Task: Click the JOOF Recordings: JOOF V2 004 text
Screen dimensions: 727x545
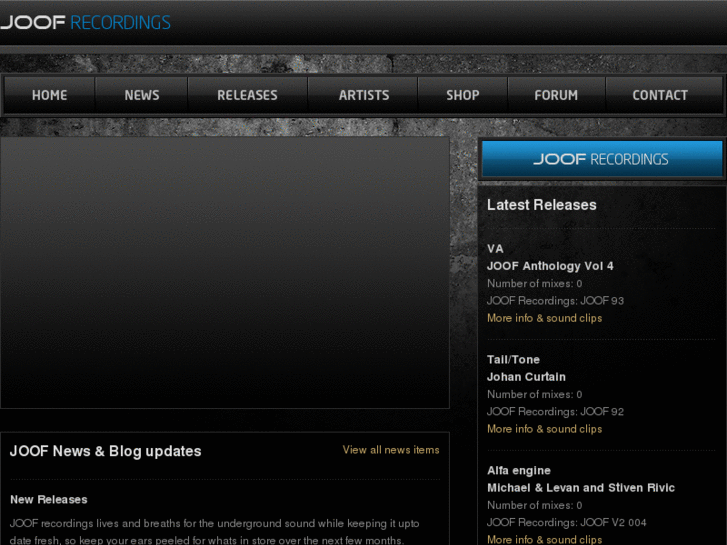Action: (x=567, y=523)
